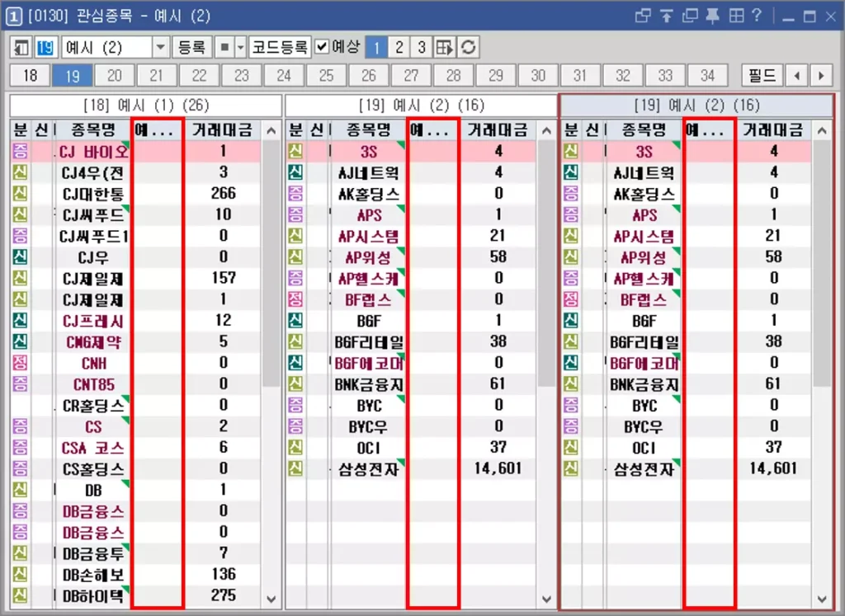This screenshot has width=845, height=616.
Task: Toggle the 예상 checkbox
Action: [322, 47]
